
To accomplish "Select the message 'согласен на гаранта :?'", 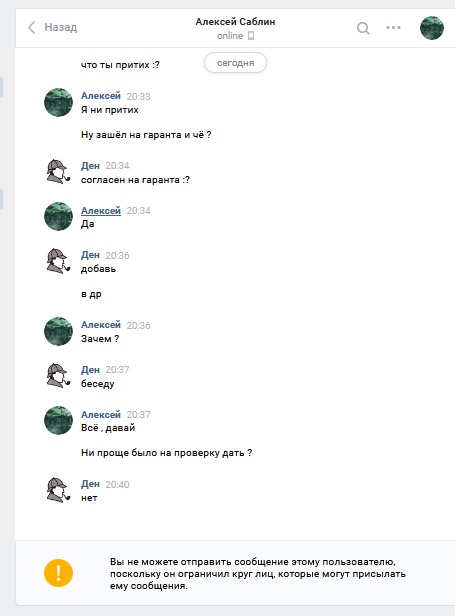I will (x=135, y=180).
